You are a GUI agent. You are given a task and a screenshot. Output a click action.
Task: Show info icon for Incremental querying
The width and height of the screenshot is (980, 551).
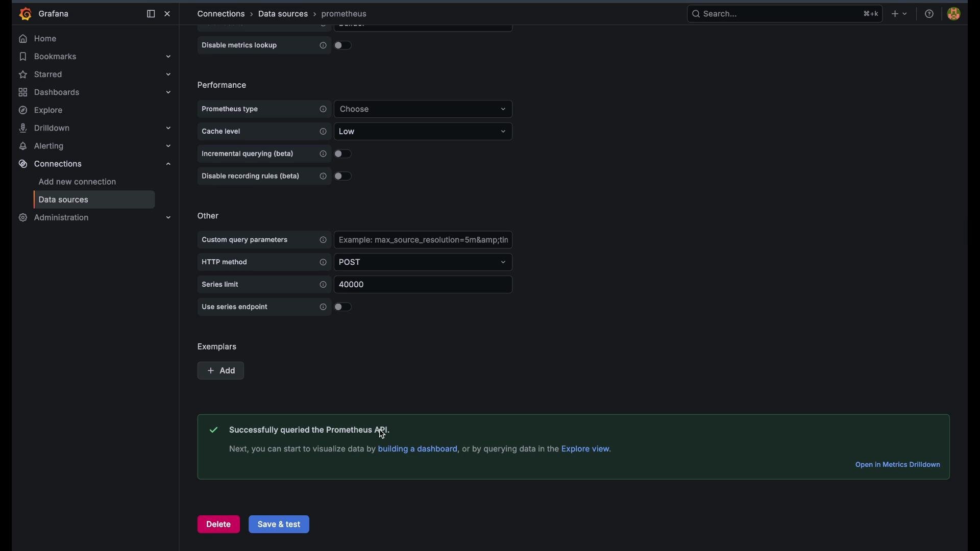coord(323,155)
